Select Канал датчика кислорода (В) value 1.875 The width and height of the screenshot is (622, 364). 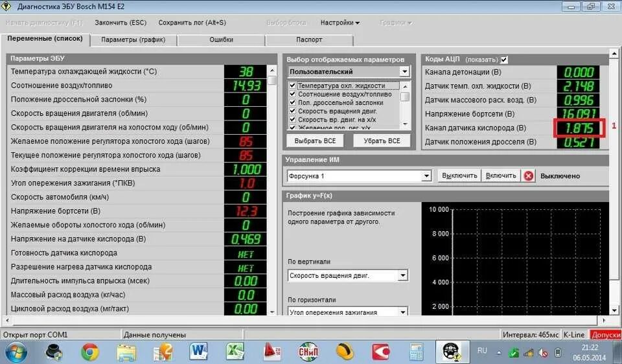(579, 128)
